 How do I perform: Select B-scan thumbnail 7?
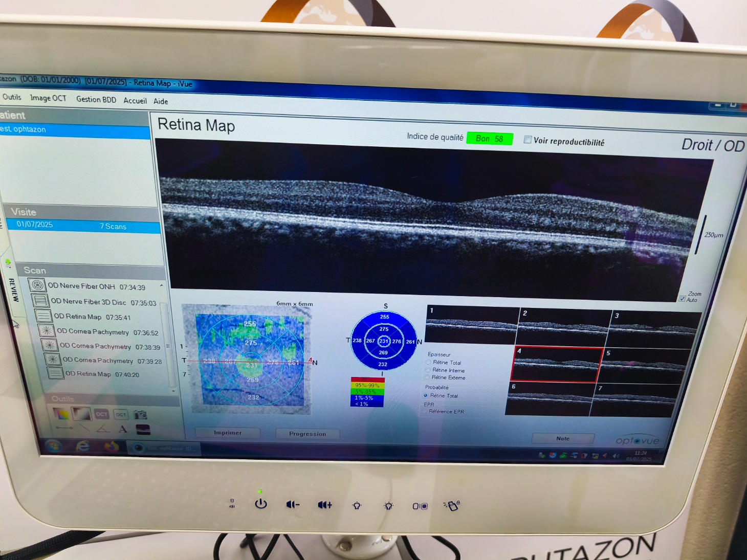[635, 400]
